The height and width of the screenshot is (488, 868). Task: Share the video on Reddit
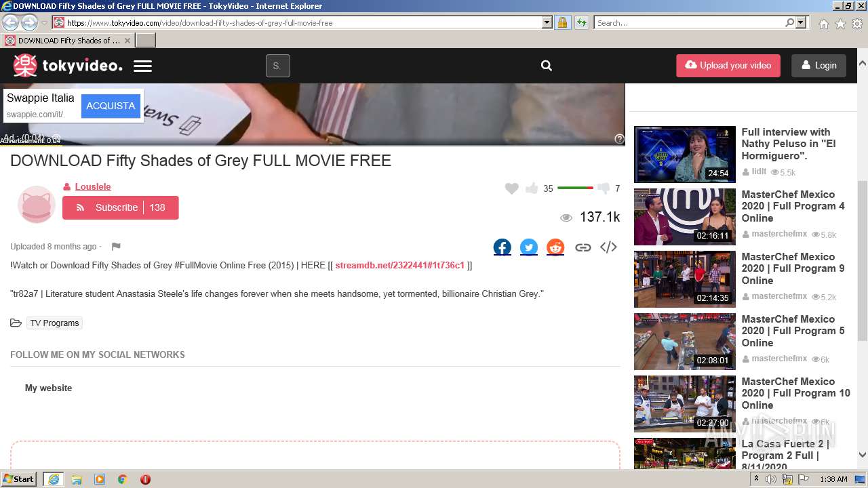pyautogui.click(x=555, y=247)
